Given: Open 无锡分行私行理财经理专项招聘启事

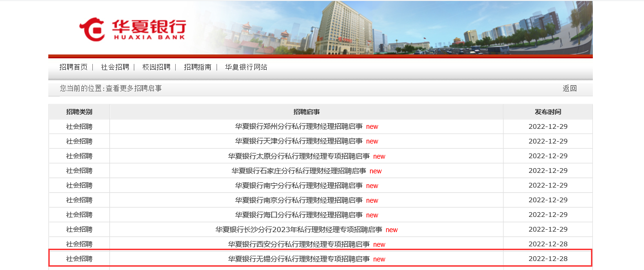Looking at the screenshot, I should (299, 259).
